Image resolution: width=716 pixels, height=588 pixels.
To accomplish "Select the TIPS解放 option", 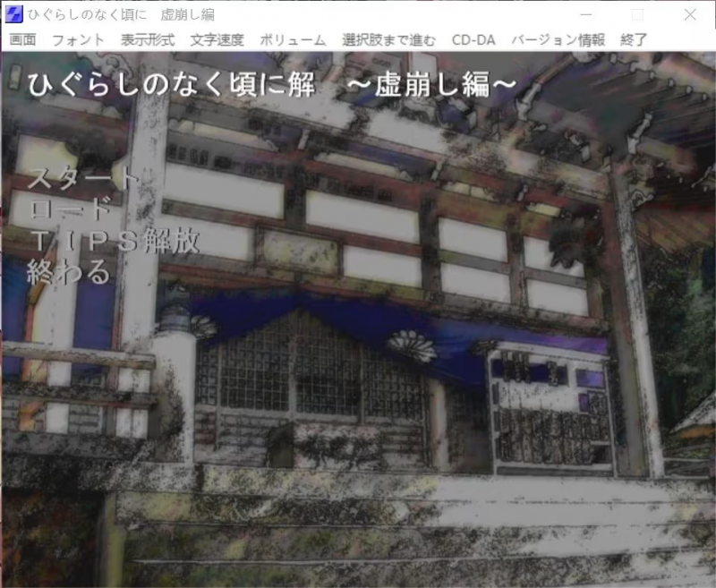I will [113, 241].
